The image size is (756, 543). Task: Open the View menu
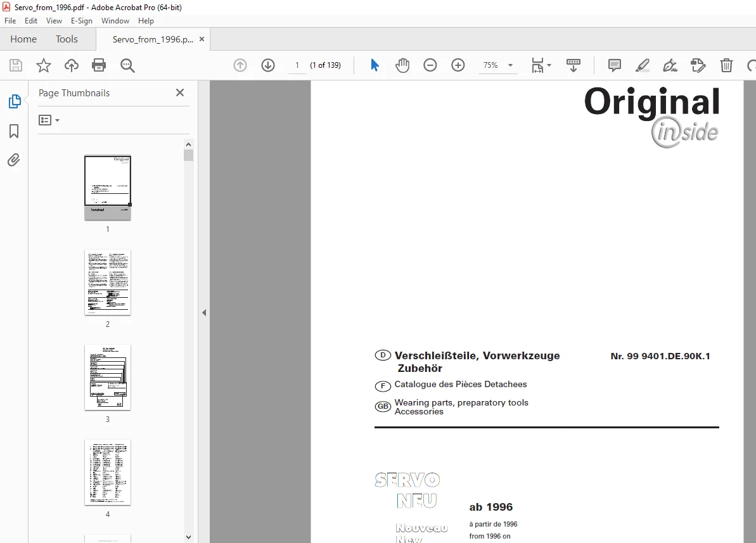tap(54, 21)
